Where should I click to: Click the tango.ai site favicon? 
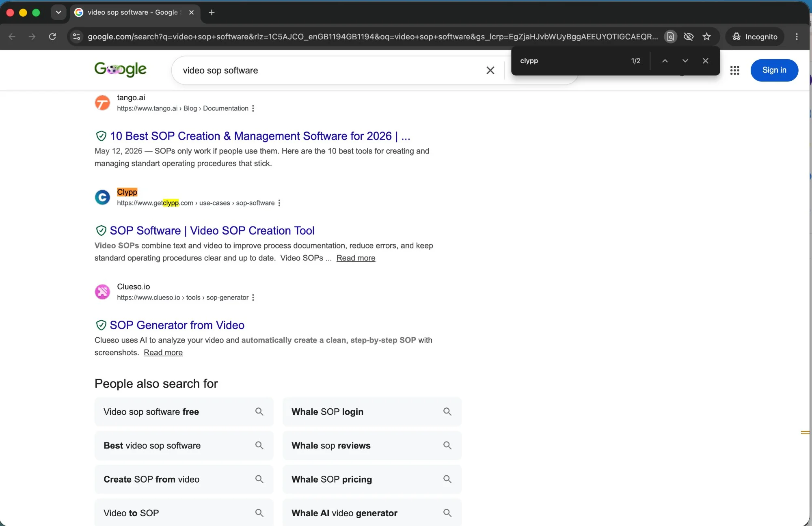click(x=102, y=103)
